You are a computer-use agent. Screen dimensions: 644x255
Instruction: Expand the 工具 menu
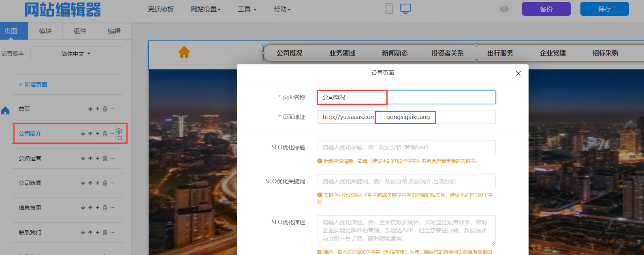247,9
